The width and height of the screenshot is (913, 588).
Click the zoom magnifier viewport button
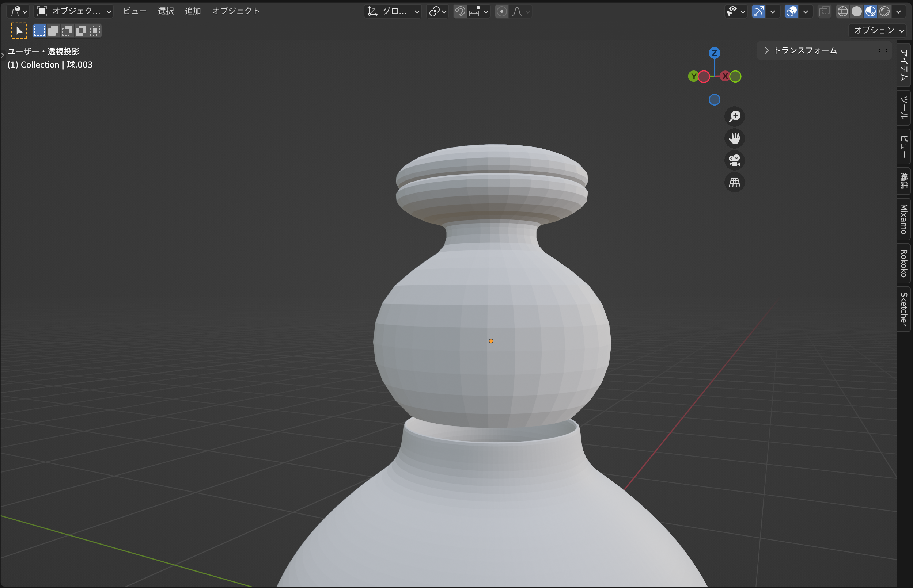coord(734,117)
